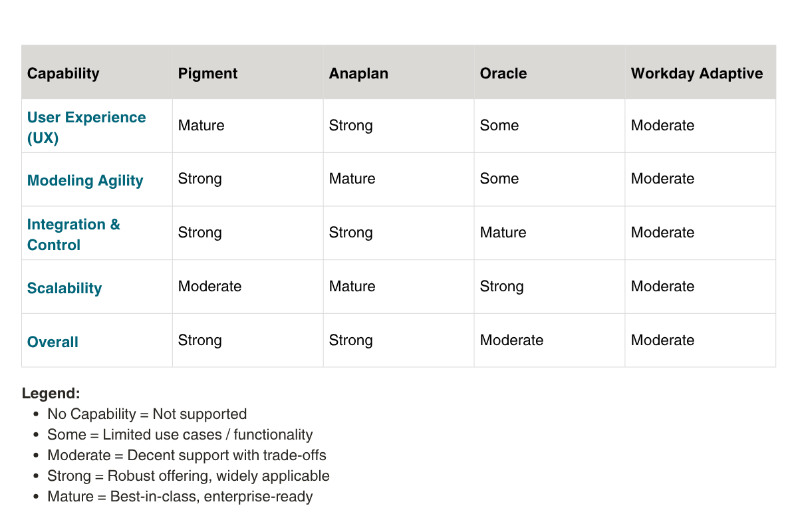Click the Legend heading below the table
The image size is (798, 532).
point(51,393)
